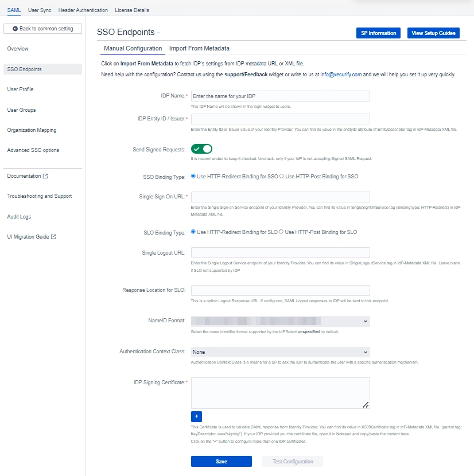Click the external link icon next to Documentation
Viewport: 474px width, 476px height.
(45, 176)
